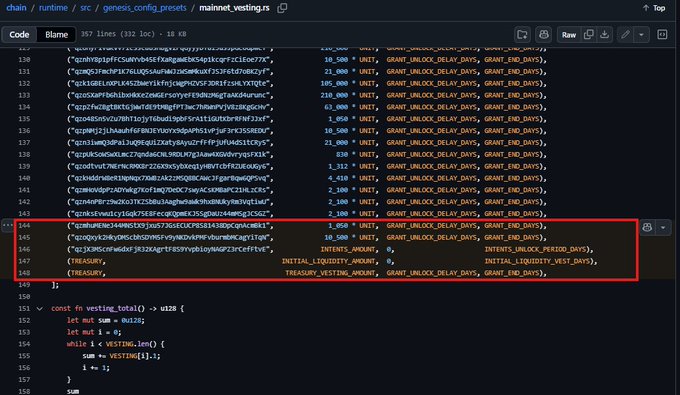Open file tree folder icon in toolbar
680x395 pixels.
(522, 35)
